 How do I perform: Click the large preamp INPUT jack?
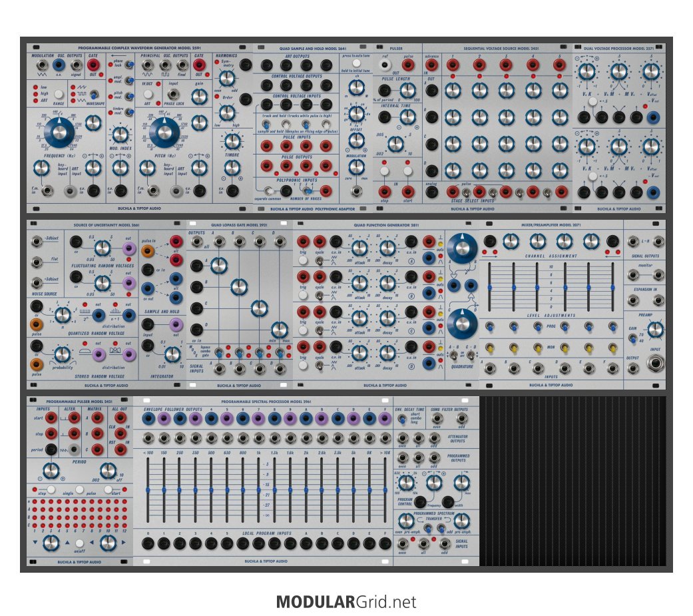pyautogui.click(x=656, y=364)
